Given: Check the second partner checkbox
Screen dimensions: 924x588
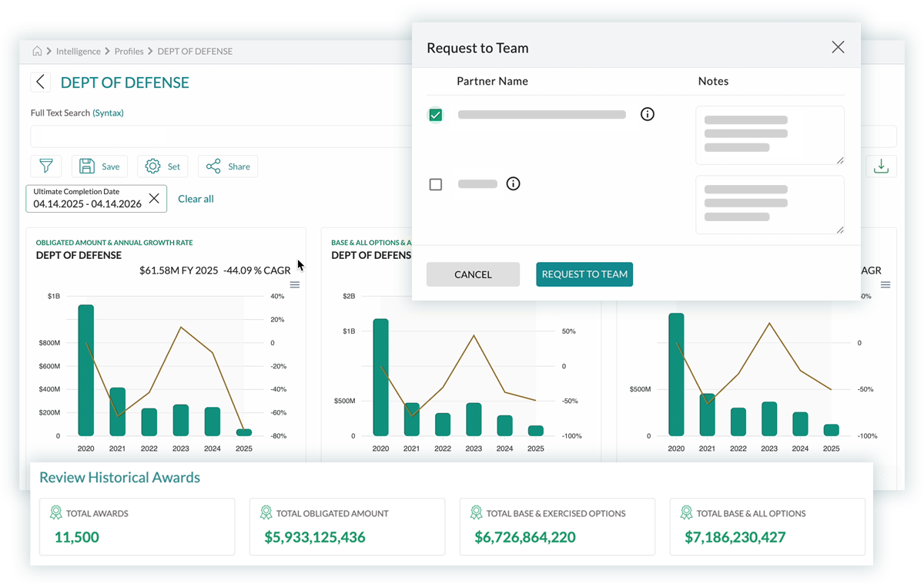Looking at the screenshot, I should (x=436, y=185).
